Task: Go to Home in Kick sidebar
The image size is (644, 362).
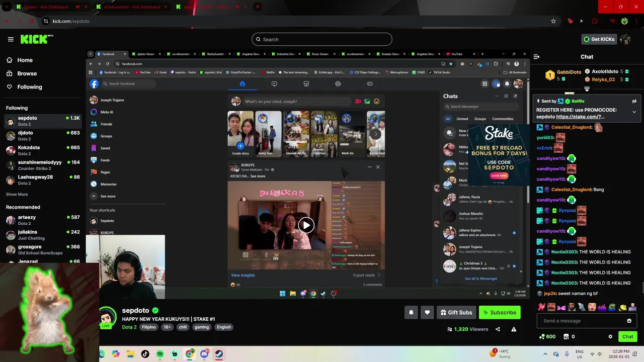Action: pos(20,60)
